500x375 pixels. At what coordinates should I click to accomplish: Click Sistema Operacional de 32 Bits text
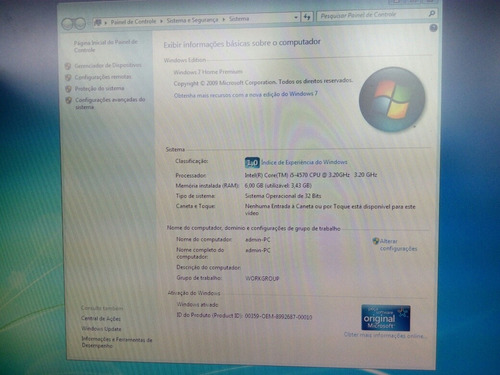click(x=283, y=196)
